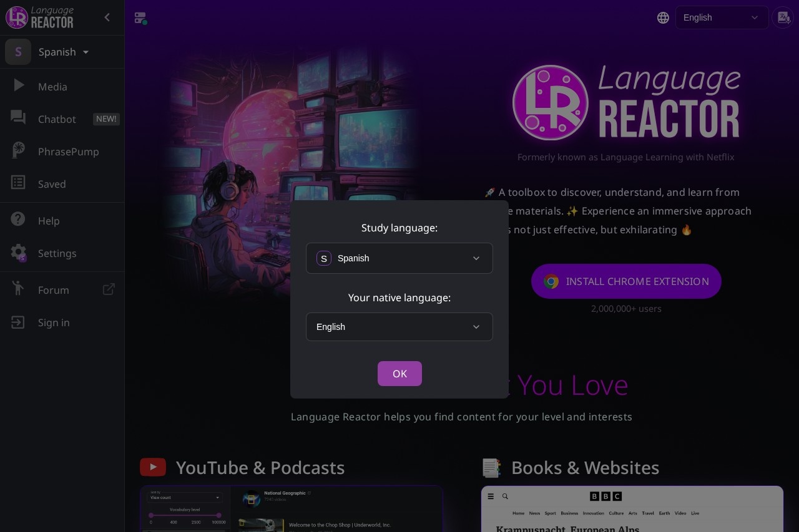The width and height of the screenshot is (799, 532).
Task: Click the globe language icon in top bar
Action: [663, 17]
